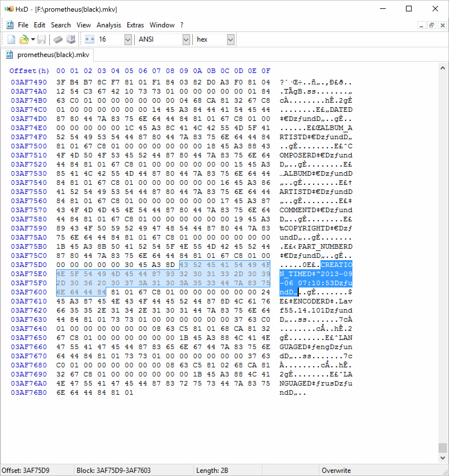This screenshot has height=476, width=449.
Task: Click the HxD application title bar icon
Action: tap(9, 9)
